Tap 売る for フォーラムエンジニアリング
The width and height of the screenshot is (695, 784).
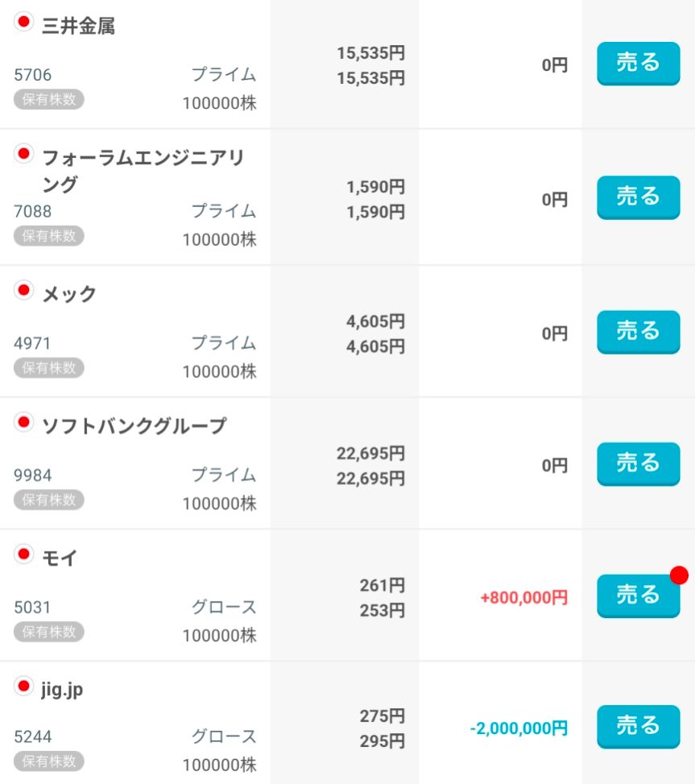(638, 197)
